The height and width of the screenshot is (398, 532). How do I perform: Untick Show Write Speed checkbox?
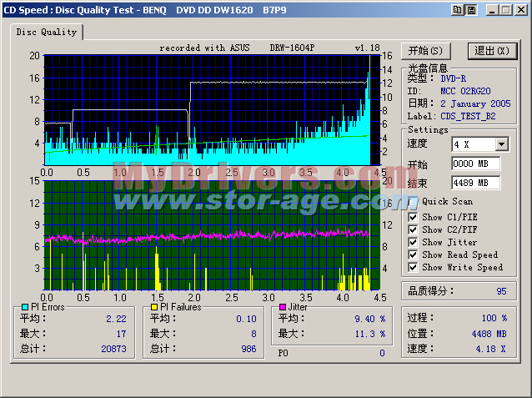pos(413,267)
